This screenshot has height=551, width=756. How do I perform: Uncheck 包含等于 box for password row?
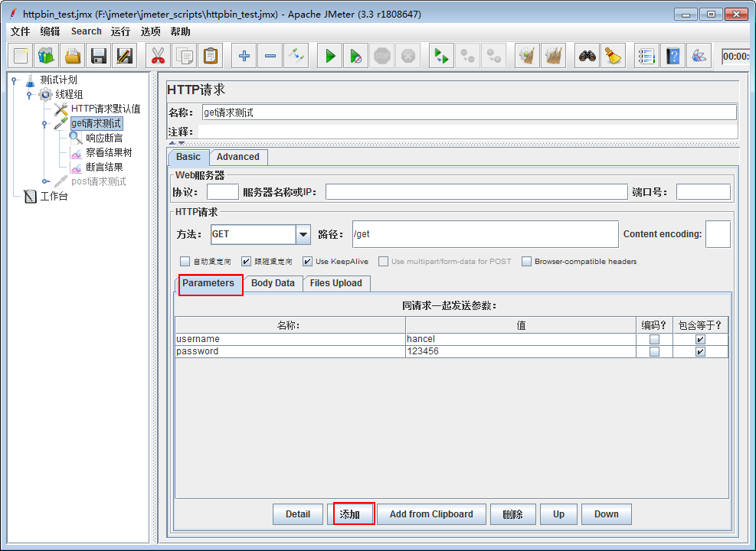click(700, 351)
